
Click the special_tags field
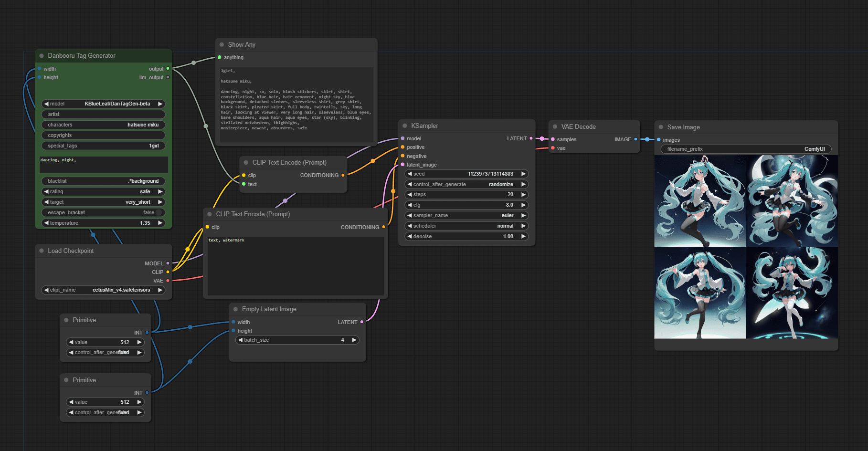point(103,146)
